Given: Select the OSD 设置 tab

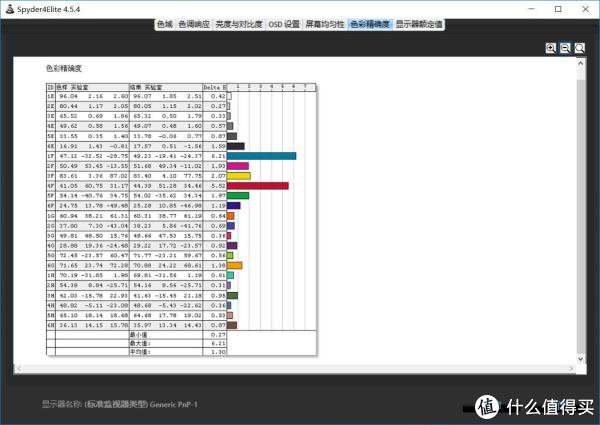Looking at the screenshot, I should pyautogui.click(x=284, y=24).
